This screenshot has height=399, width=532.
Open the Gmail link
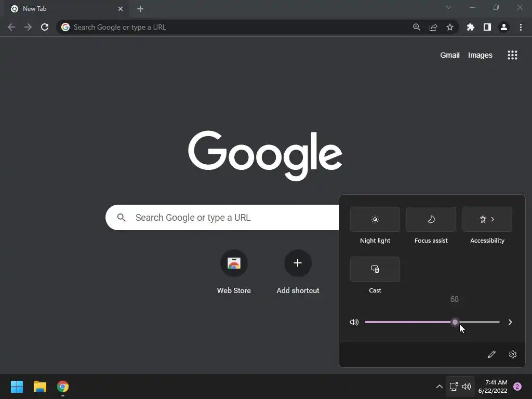tap(450, 55)
